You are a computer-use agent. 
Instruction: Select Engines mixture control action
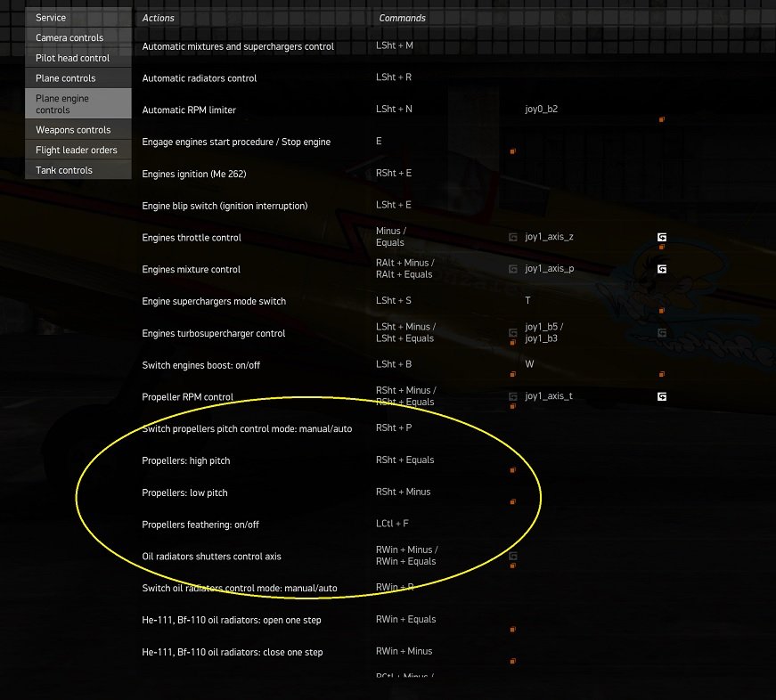[x=191, y=269]
